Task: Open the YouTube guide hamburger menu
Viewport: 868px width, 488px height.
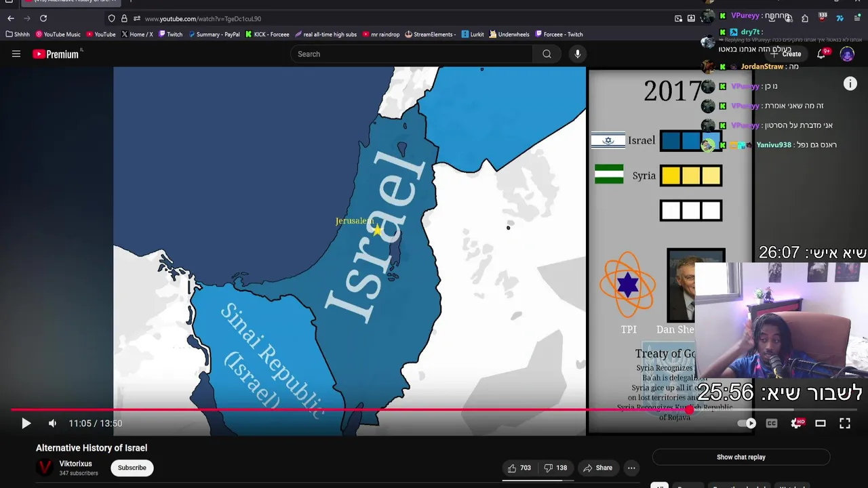Action: click(16, 54)
